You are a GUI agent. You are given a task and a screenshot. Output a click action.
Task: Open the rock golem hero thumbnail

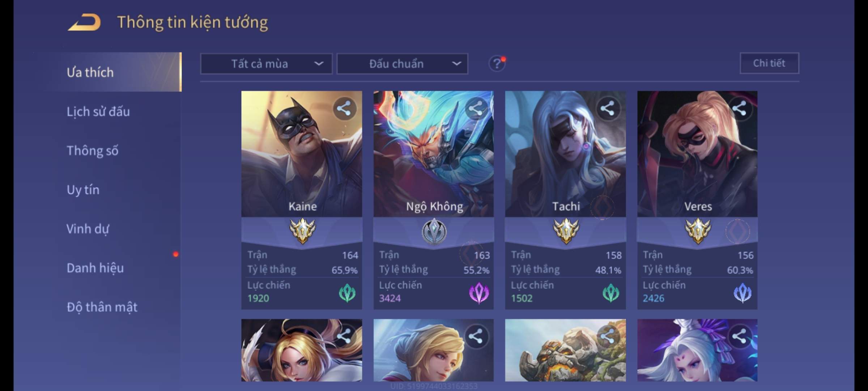pyautogui.click(x=565, y=350)
